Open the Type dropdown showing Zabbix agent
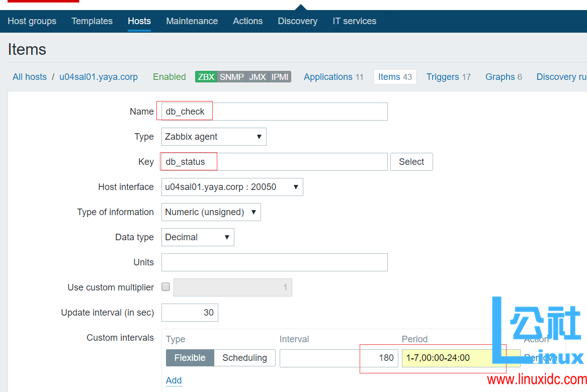The width and height of the screenshot is (587, 392). [213, 136]
